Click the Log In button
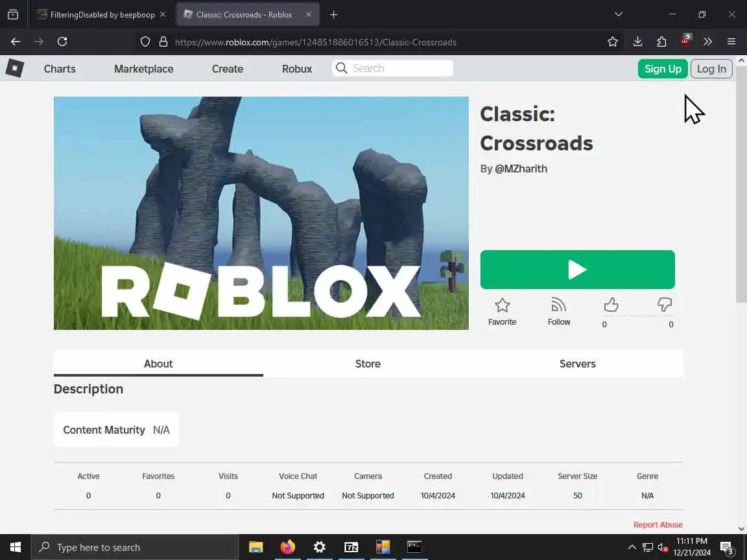Viewport: 747px width, 560px height. coord(711,69)
